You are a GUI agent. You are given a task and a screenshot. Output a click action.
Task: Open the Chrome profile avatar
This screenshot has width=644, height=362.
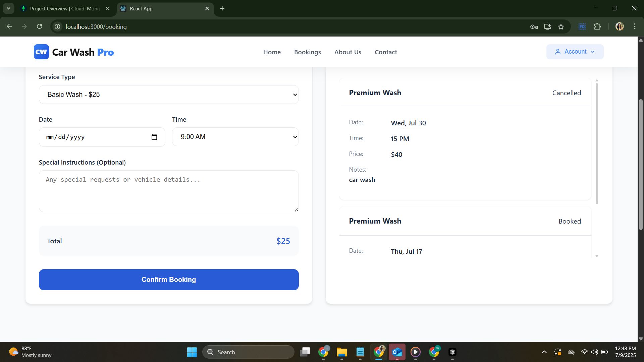pyautogui.click(x=620, y=27)
